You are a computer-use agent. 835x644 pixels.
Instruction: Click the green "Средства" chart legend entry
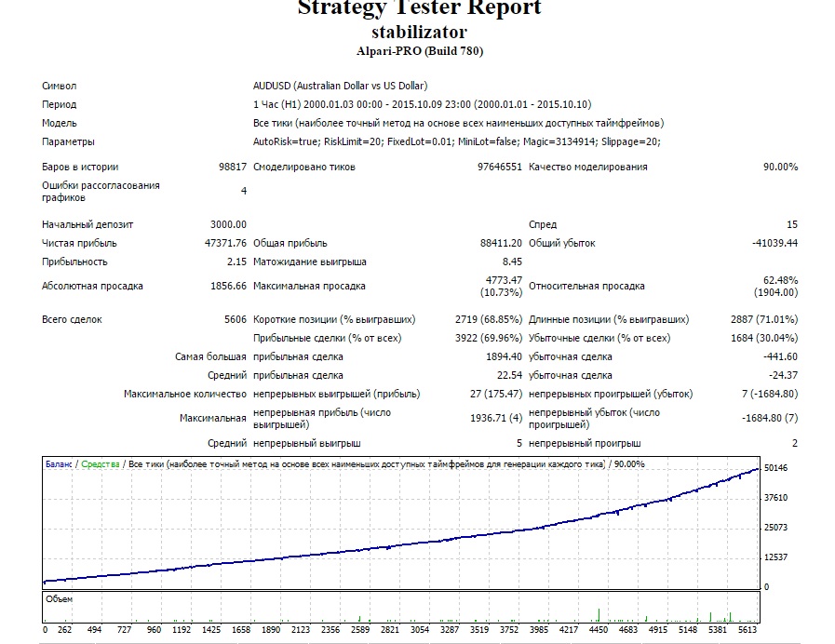click(101, 464)
